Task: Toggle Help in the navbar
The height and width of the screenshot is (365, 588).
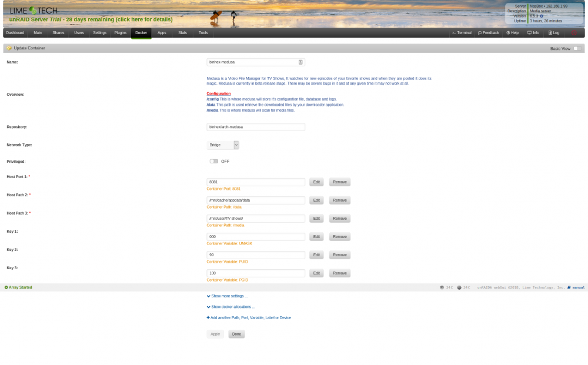Action: (512, 33)
